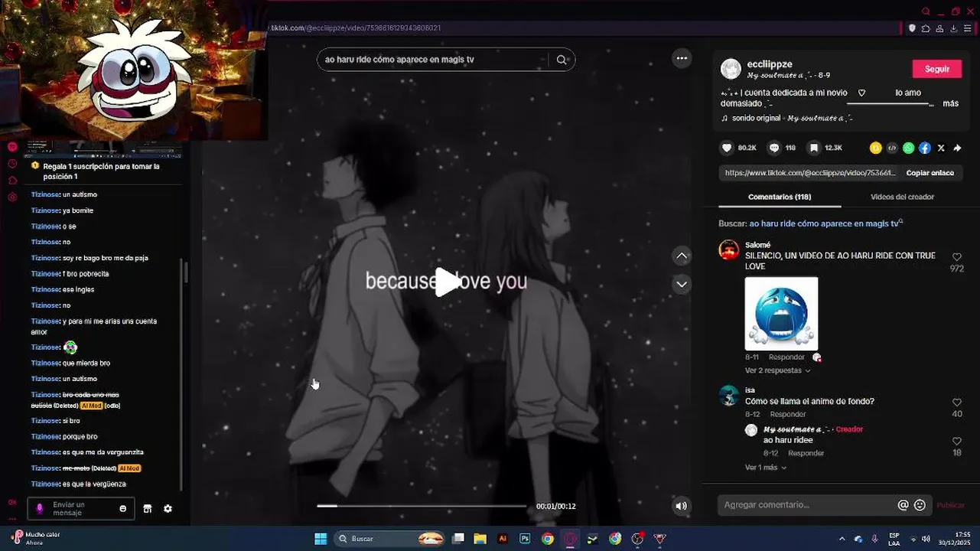Share video via Facebook icon

[924, 148]
